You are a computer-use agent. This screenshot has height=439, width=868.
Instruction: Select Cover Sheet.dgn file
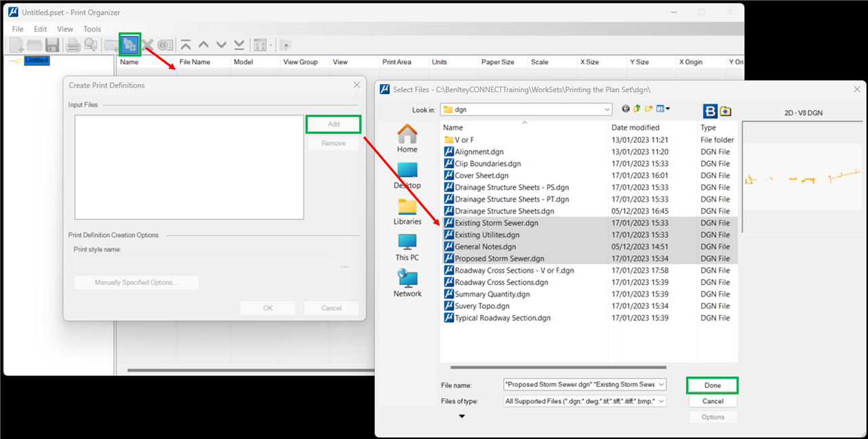481,175
